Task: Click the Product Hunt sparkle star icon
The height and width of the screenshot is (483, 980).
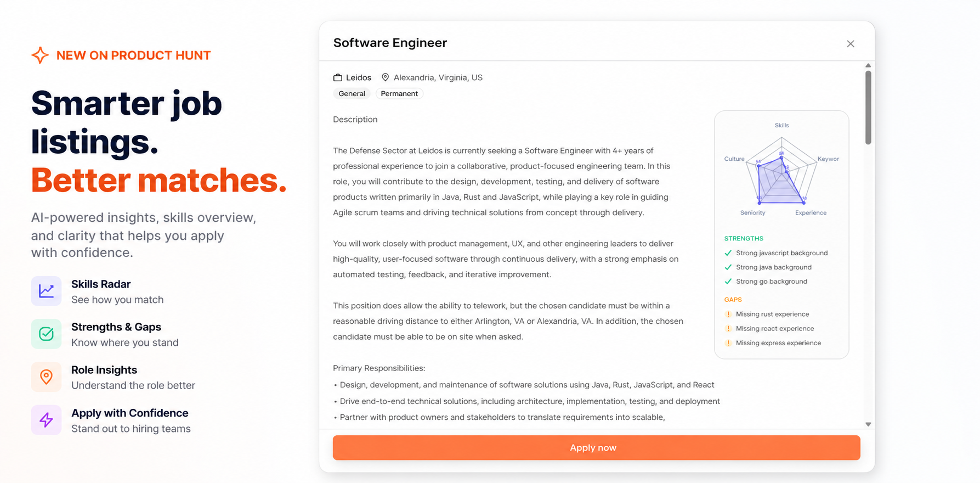Action: pyautogui.click(x=39, y=55)
